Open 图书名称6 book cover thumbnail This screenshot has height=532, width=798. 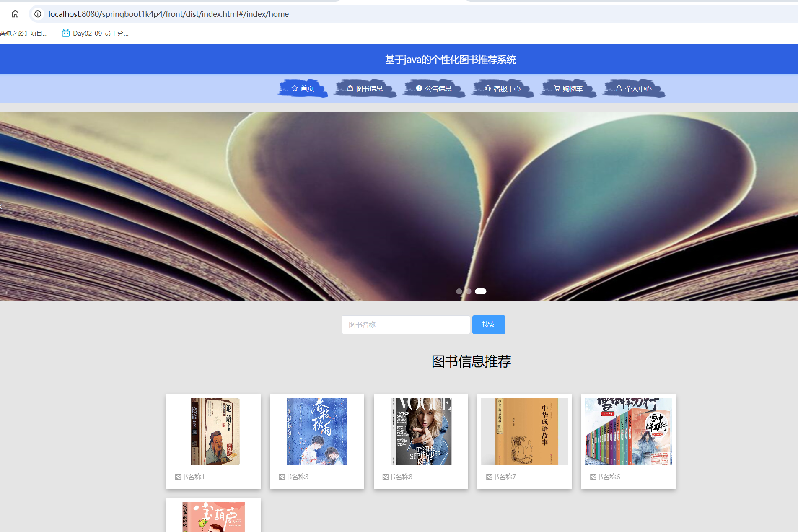point(628,431)
